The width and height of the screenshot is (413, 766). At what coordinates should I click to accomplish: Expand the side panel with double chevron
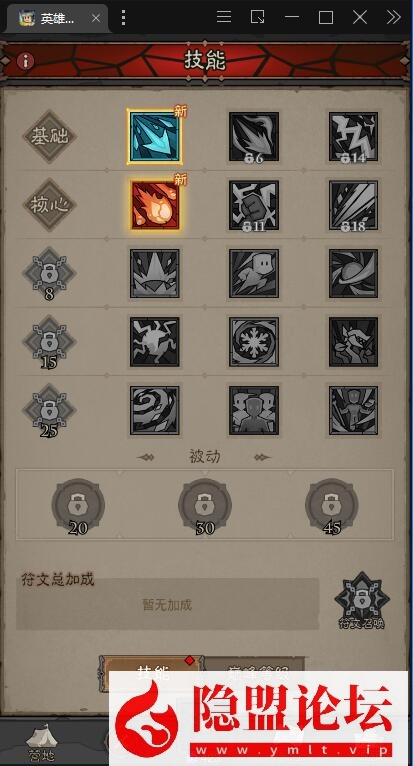tap(393, 17)
